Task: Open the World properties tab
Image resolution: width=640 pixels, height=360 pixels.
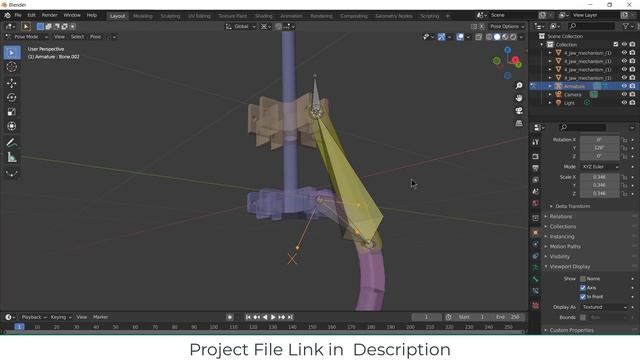Action: pos(536,203)
